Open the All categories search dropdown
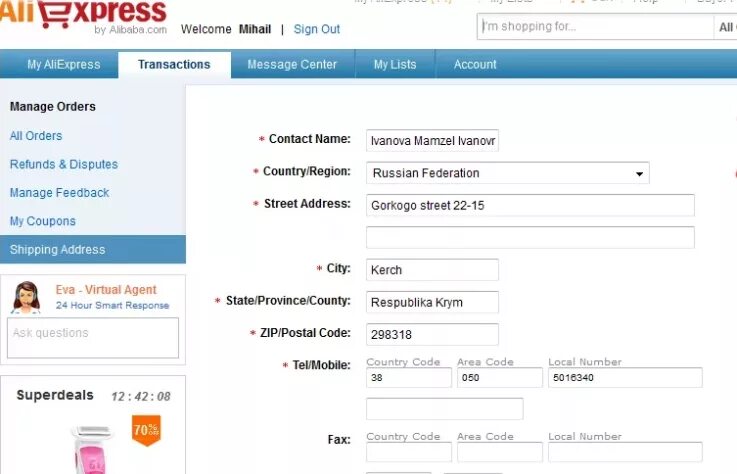 pos(725,27)
